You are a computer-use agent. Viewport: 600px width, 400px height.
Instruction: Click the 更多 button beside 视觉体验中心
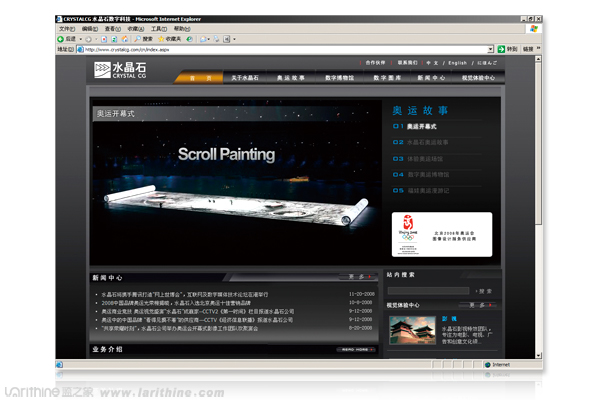(x=479, y=305)
